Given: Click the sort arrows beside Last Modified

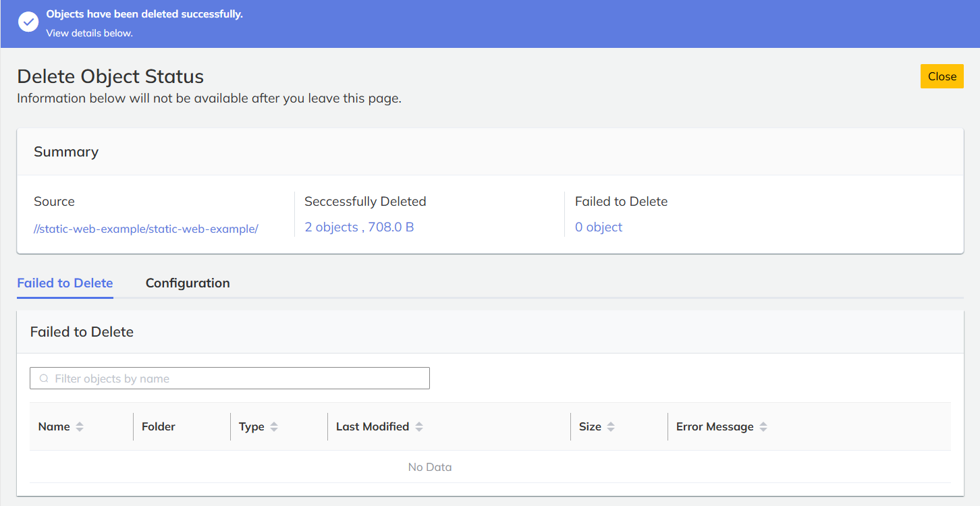Looking at the screenshot, I should point(419,427).
